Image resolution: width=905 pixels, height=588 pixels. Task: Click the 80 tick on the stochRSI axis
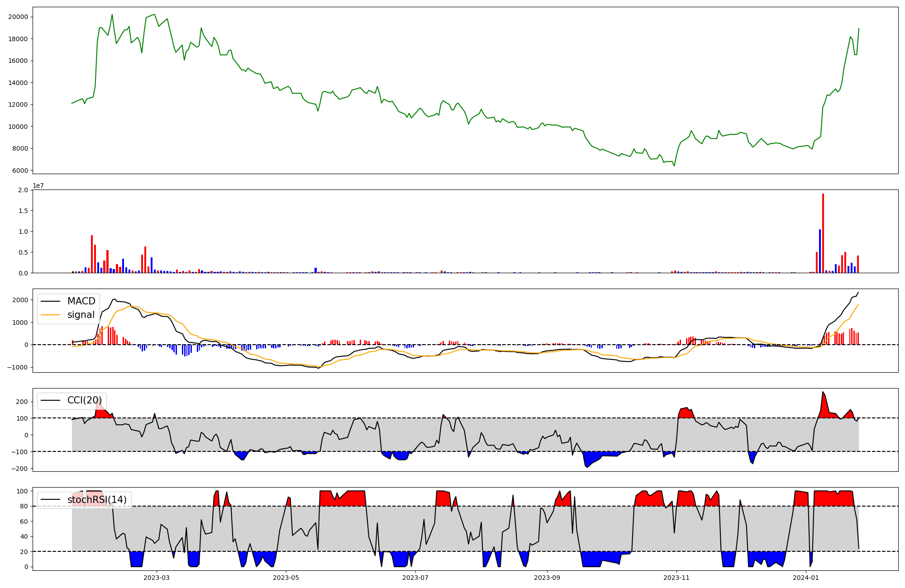click(x=24, y=506)
